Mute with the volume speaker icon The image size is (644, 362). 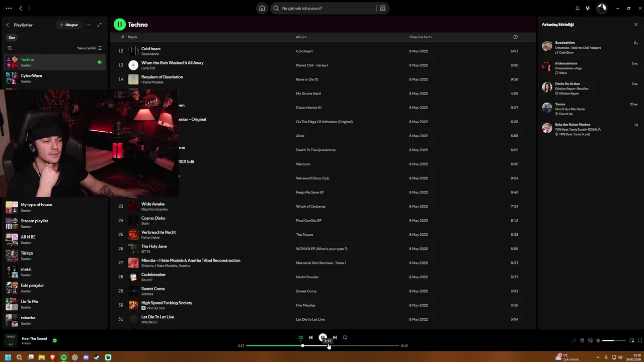click(x=598, y=340)
